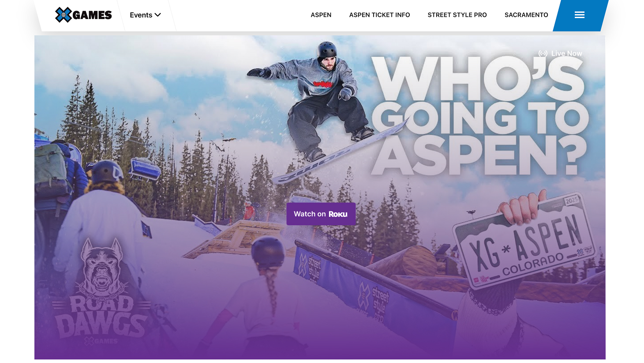Click the Roku logo inside the button
The image size is (644, 363).
click(338, 214)
